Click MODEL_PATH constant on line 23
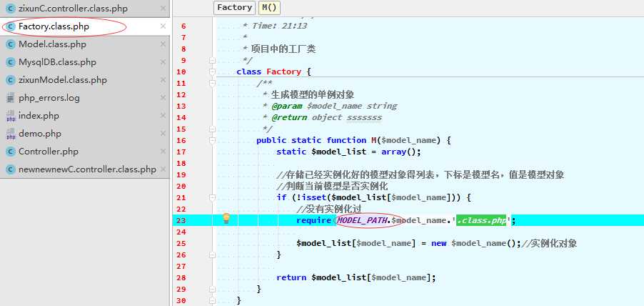Viewport: 644px width, 306px height. coord(362,220)
